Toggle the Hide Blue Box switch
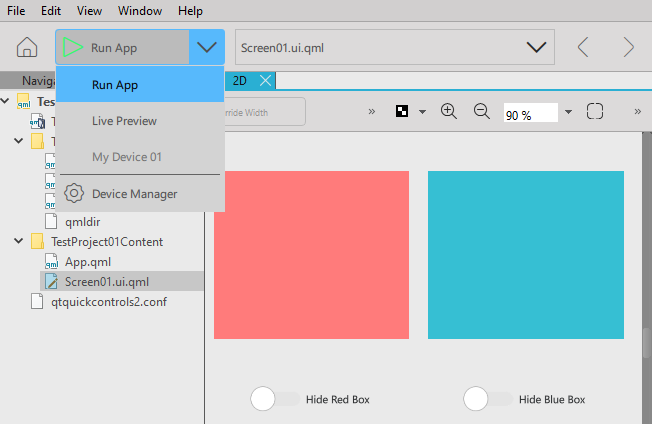This screenshot has width=652, height=424. click(x=488, y=399)
